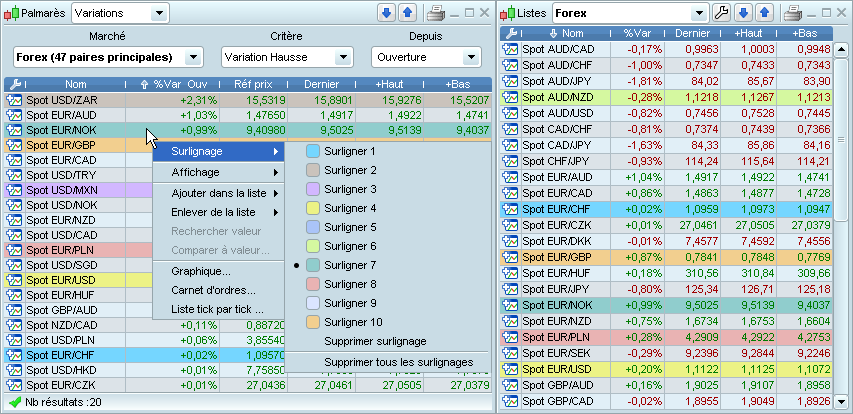This screenshot has height=414, width=853.
Task: Open chart icon for Spot EUR/CHF in Listes
Action: 510,209
